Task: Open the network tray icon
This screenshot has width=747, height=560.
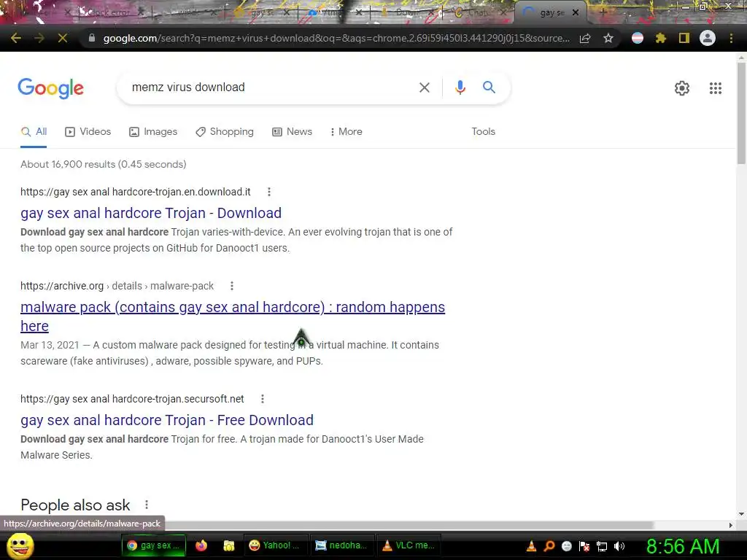Action: pyautogui.click(x=602, y=546)
